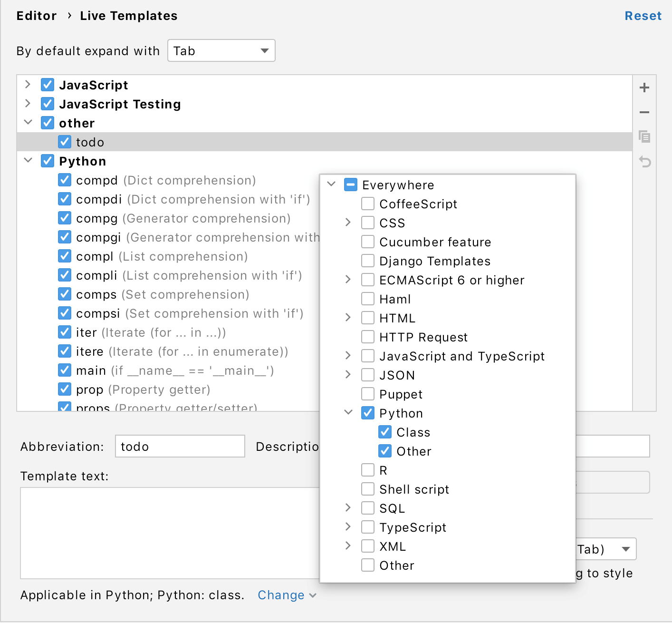
Task: Add a new live template
Action: pyautogui.click(x=644, y=88)
